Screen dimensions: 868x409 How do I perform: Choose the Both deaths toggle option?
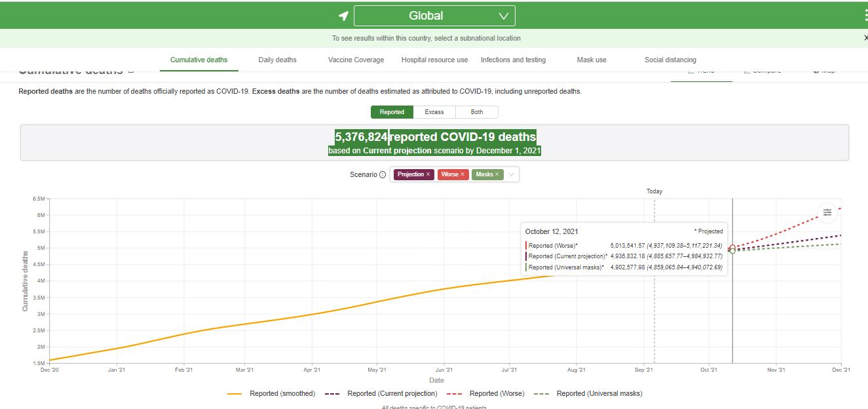click(477, 112)
